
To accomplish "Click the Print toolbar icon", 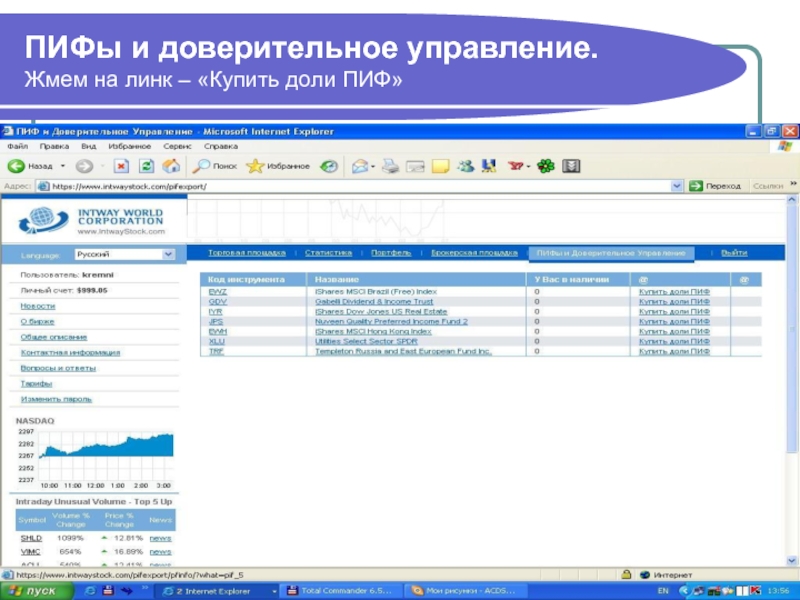I will [x=391, y=166].
